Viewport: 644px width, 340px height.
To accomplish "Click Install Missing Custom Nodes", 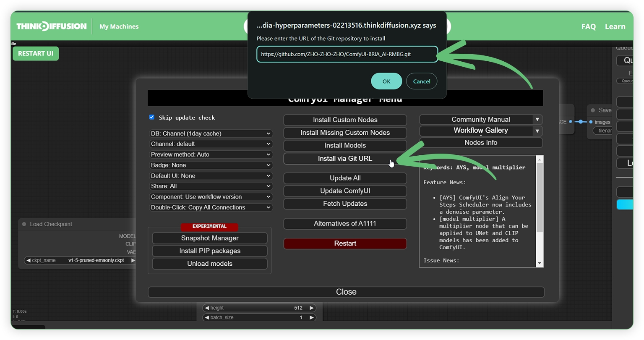I will [345, 133].
